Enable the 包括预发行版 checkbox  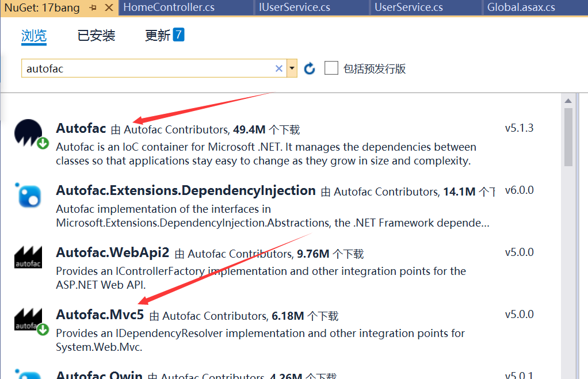pyautogui.click(x=331, y=68)
